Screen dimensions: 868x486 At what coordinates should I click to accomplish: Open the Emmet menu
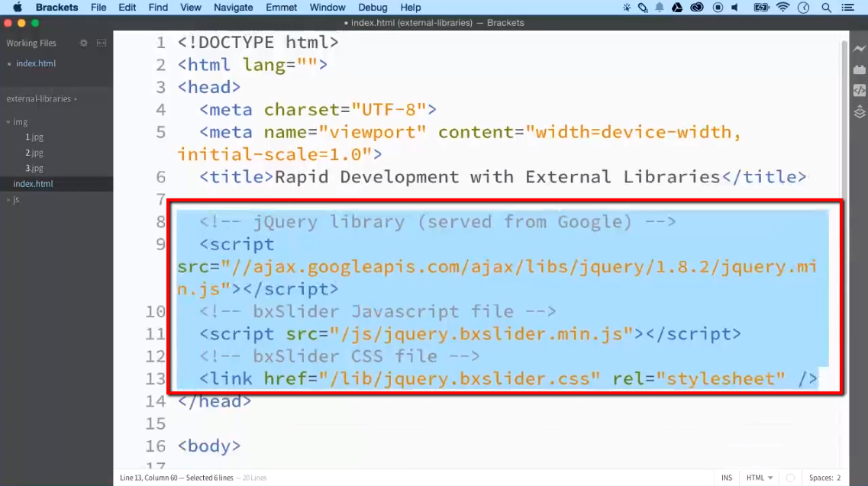(x=281, y=7)
